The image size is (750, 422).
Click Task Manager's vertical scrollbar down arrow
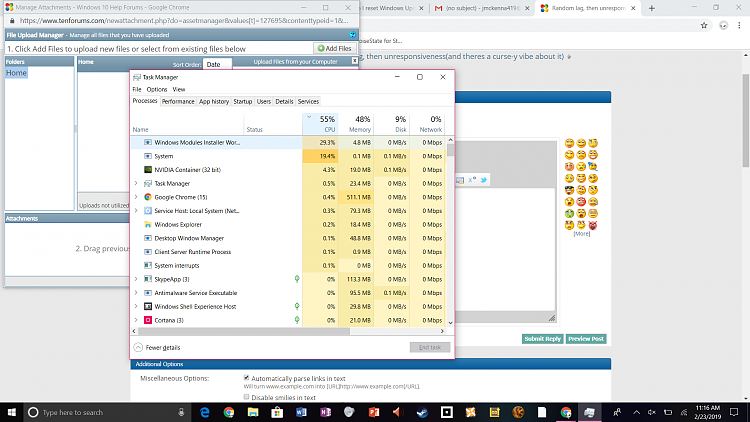click(x=450, y=323)
